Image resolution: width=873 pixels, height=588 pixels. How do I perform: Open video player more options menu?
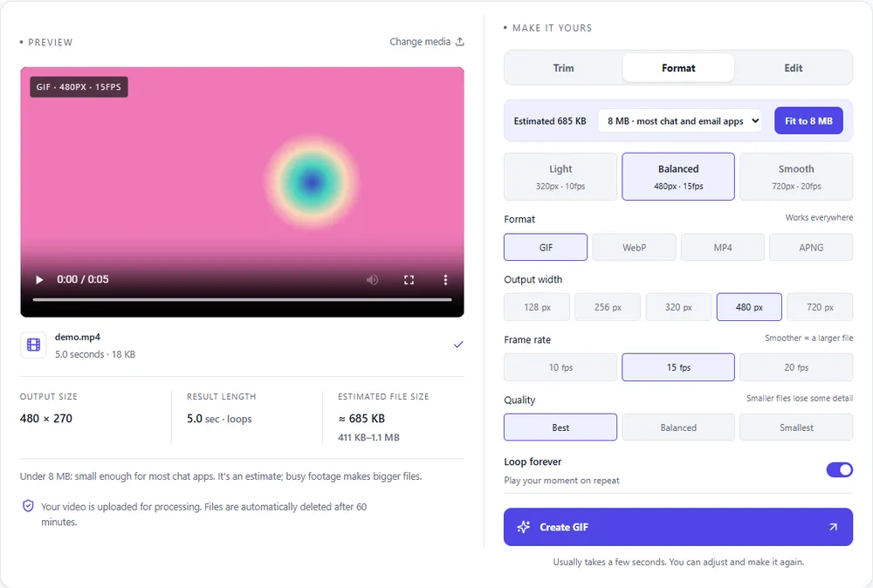445,280
